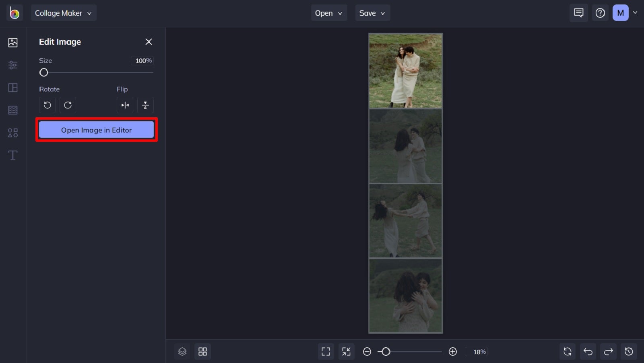Open the Collage Maker menu
This screenshot has width=644, height=363.
(x=63, y=12)
